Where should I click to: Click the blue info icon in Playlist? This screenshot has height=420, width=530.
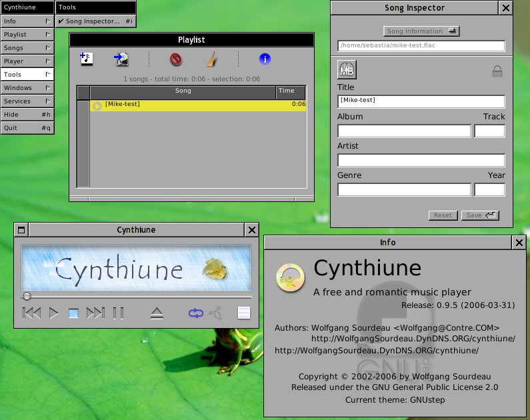265,59
